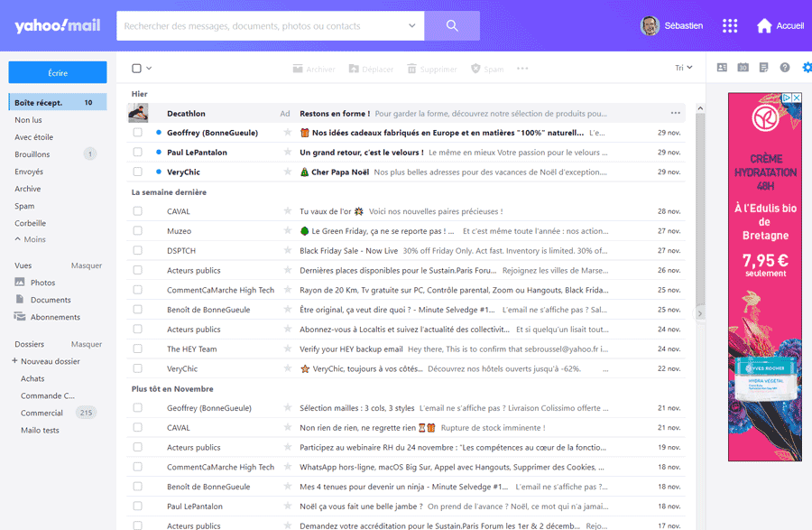The height and width of the screenshot is (530, 812).
Task: Hide the Dossiers section with Masquer
Action: pos(87,344)
